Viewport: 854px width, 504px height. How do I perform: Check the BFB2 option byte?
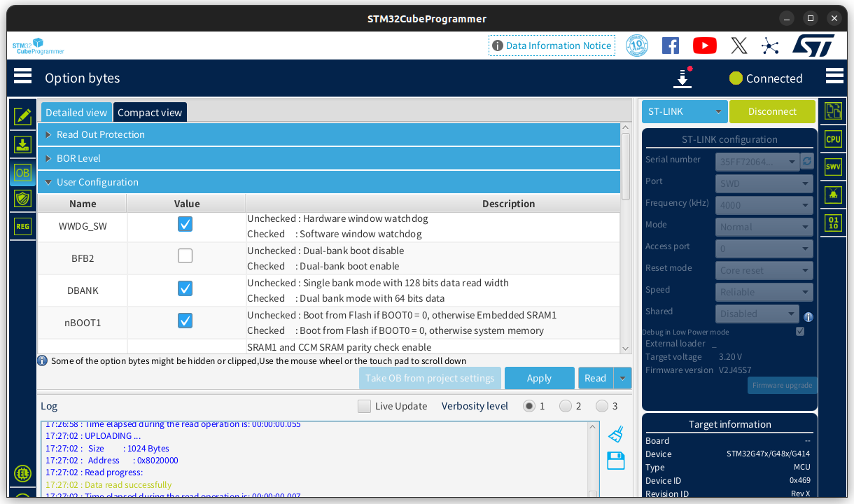point(185,256)
